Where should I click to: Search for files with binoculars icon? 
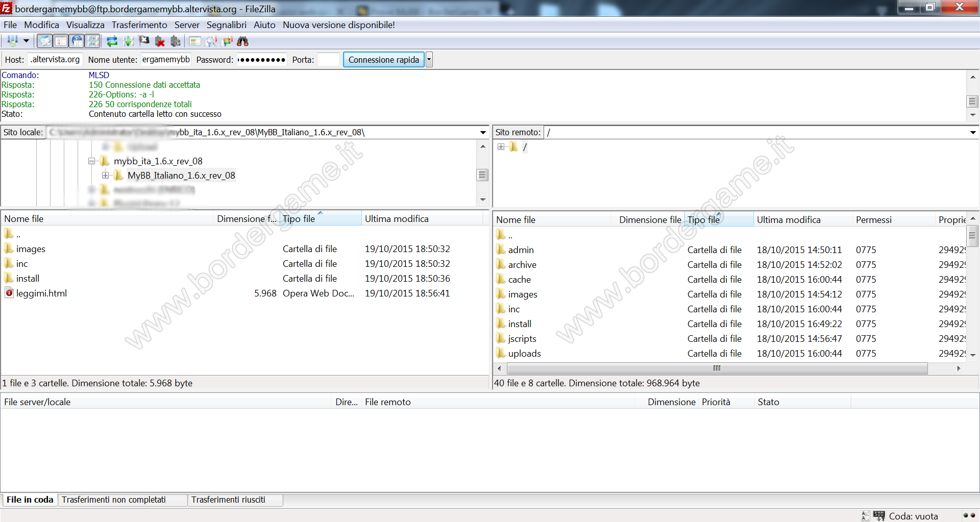coord(243,41)
